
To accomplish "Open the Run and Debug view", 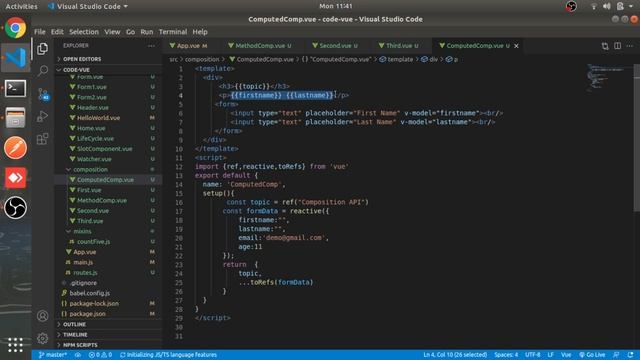I will [42, 116].
